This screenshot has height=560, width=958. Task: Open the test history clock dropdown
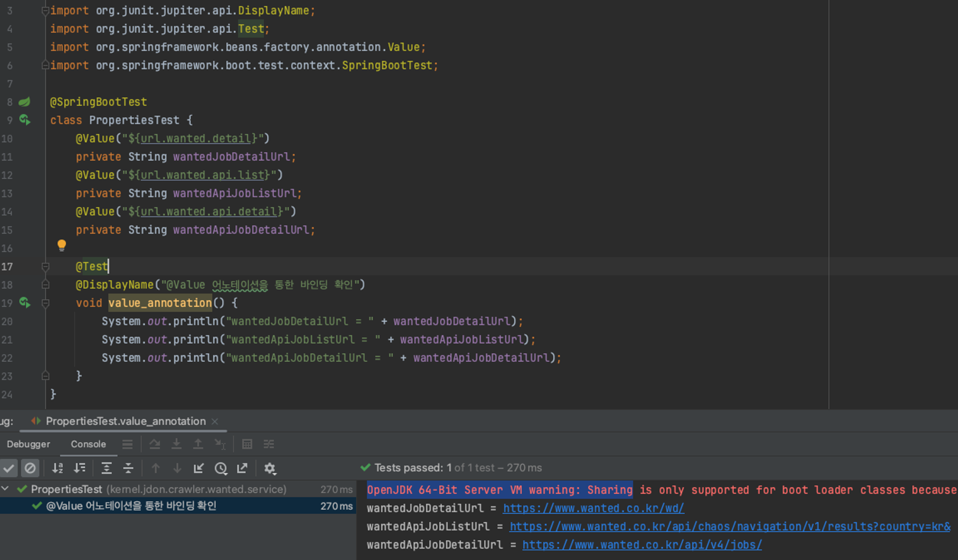[220, 468]
